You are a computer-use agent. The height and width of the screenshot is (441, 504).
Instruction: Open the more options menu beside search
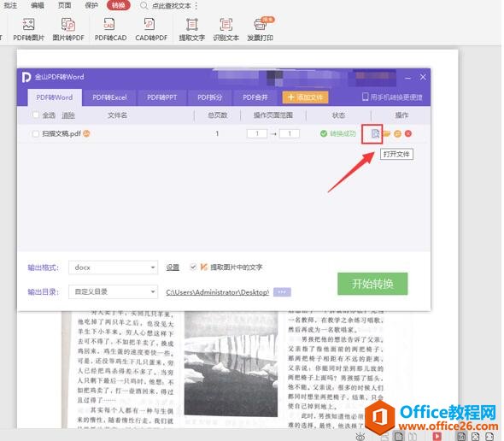(x=196, y=6)
